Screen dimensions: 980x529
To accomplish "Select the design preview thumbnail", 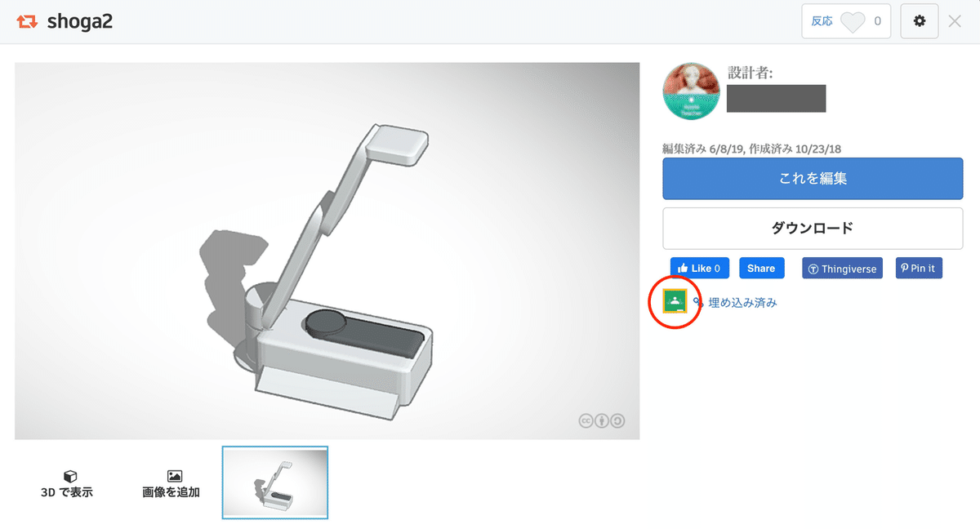I will (x=275, y=482).
